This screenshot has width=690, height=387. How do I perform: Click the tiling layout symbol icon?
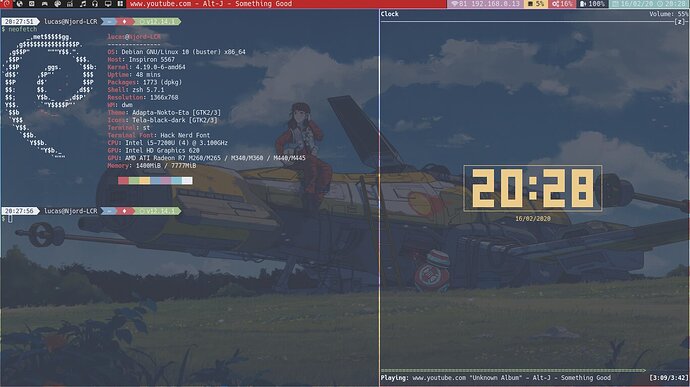[x=120, y=4]
